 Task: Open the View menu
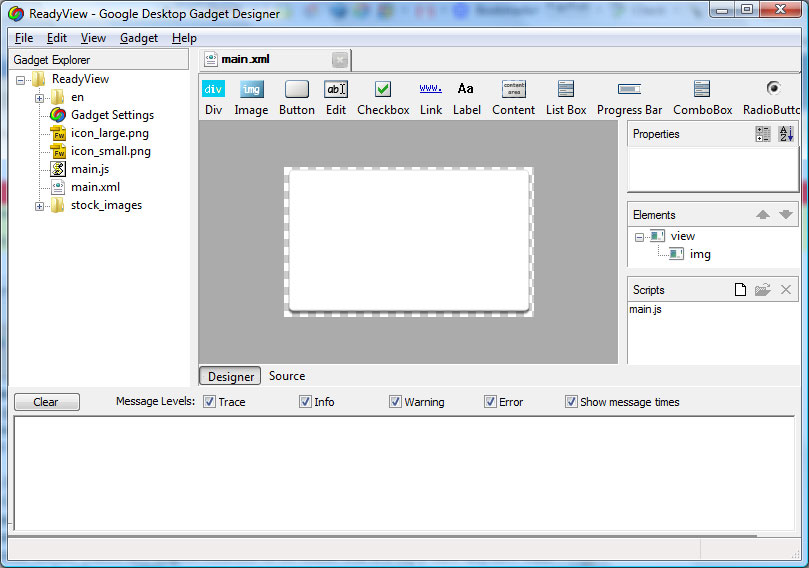pyautogui.click(x=93, y=38)
